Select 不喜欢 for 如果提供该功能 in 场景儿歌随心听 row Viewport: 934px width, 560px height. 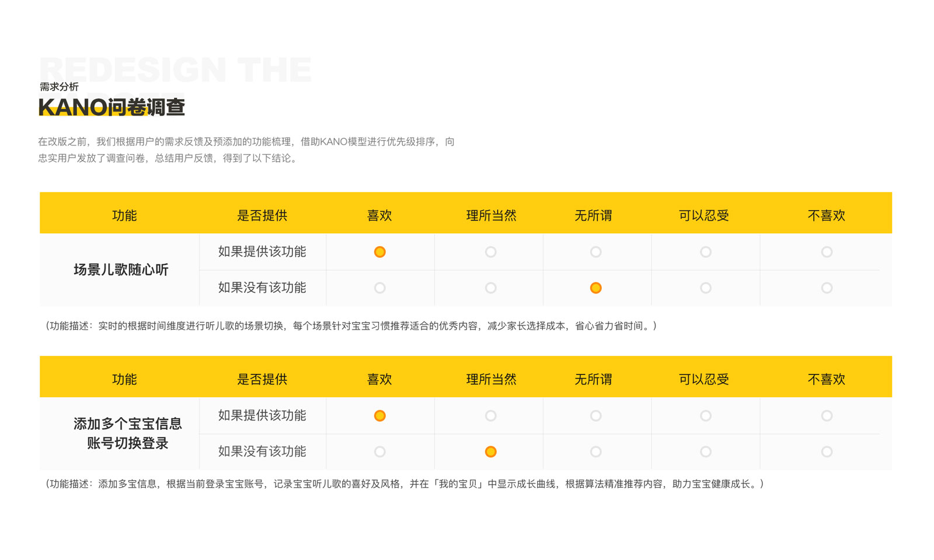click(x=827, y=252)
